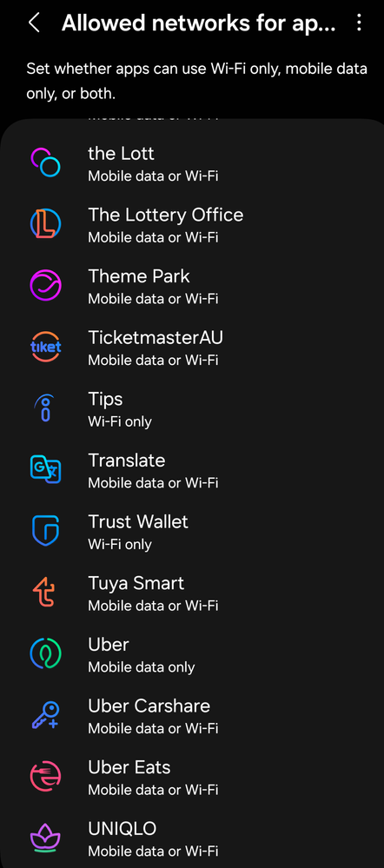The width and height of the screenshot is (384, 868).
Task: Tap the Allowed networks for apps title
Action: [x=198, y=23]
